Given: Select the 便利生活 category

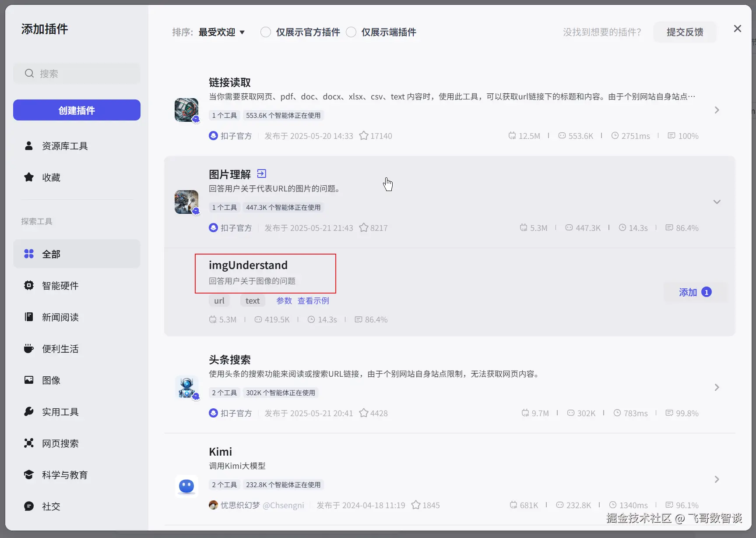Looking at the screenshot, I should [77, 348].
